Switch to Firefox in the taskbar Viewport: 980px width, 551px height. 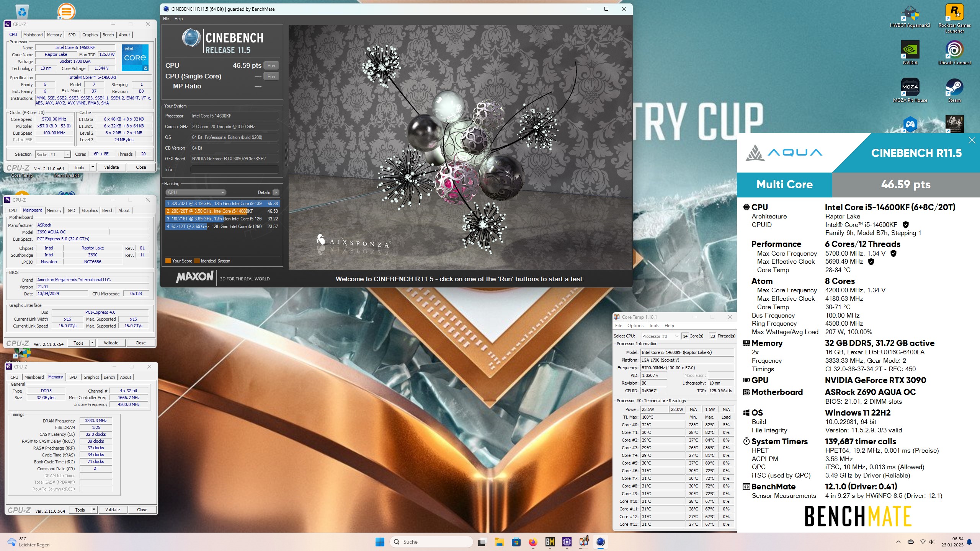click(533, 542)
